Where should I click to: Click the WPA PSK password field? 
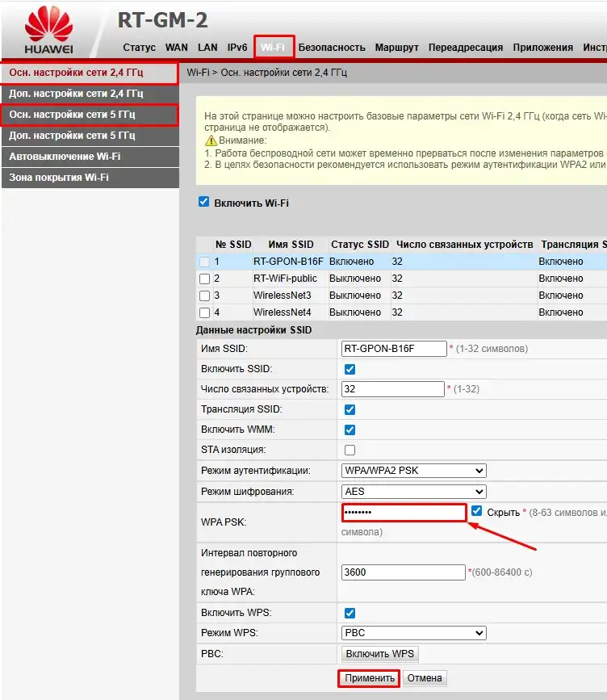coord(404,513)
